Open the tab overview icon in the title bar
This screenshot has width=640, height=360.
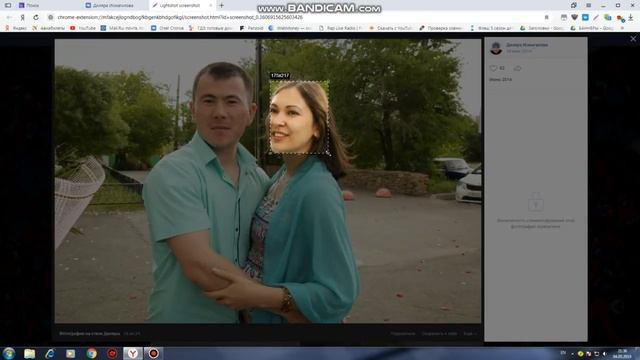573,5
